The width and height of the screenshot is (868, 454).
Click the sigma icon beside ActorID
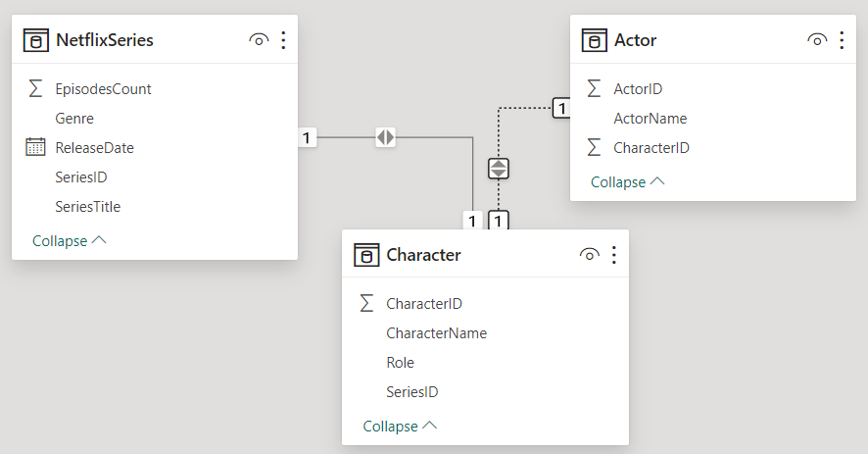point(594,89)
